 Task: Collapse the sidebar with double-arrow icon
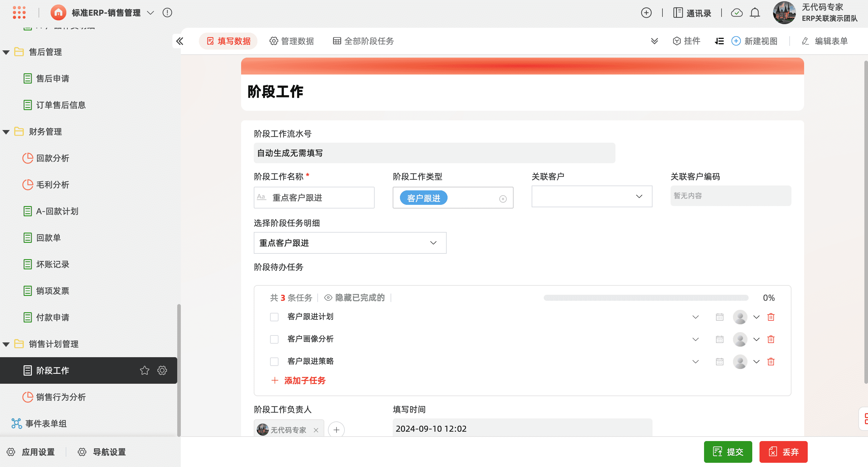[x=180, y=41]
